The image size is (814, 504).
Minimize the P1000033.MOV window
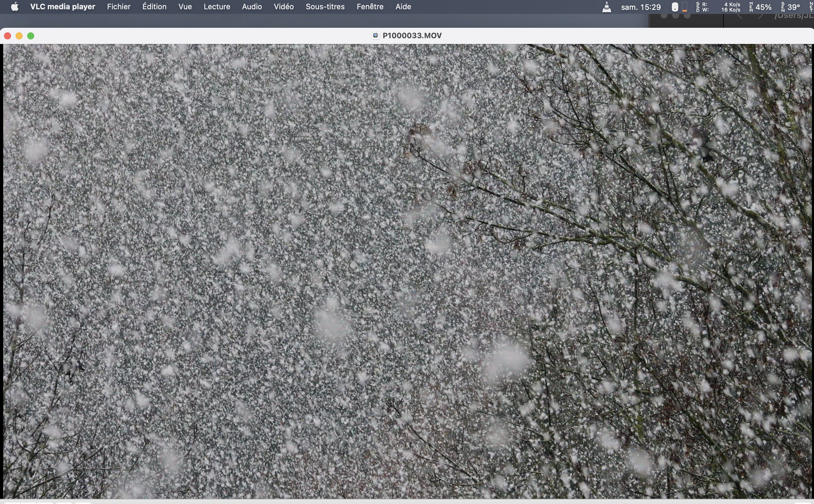tap(19, 36)
